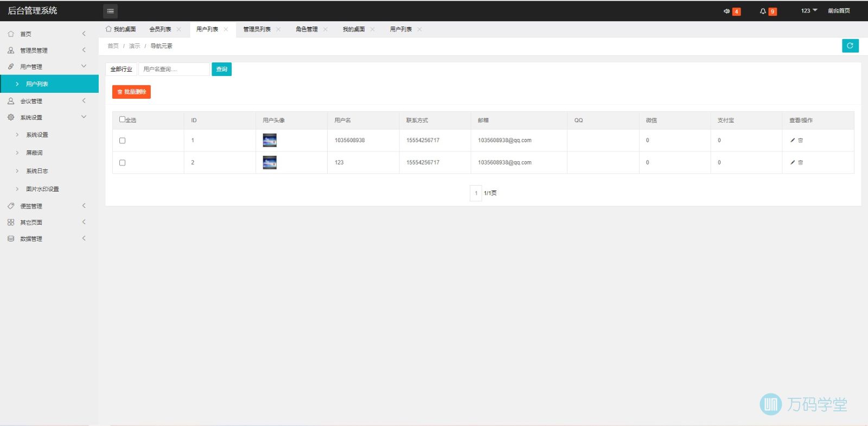Screen dimensions: 868x426
Task: Focus the 用户名查询 search field
Action: coord(174,69)
